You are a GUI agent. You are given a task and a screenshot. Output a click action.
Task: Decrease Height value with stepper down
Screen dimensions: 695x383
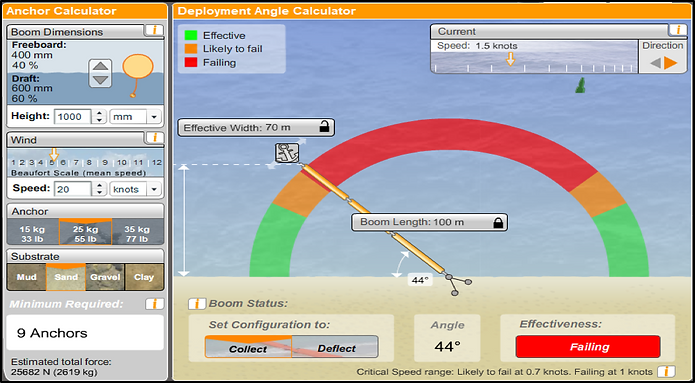coord(99,121)
